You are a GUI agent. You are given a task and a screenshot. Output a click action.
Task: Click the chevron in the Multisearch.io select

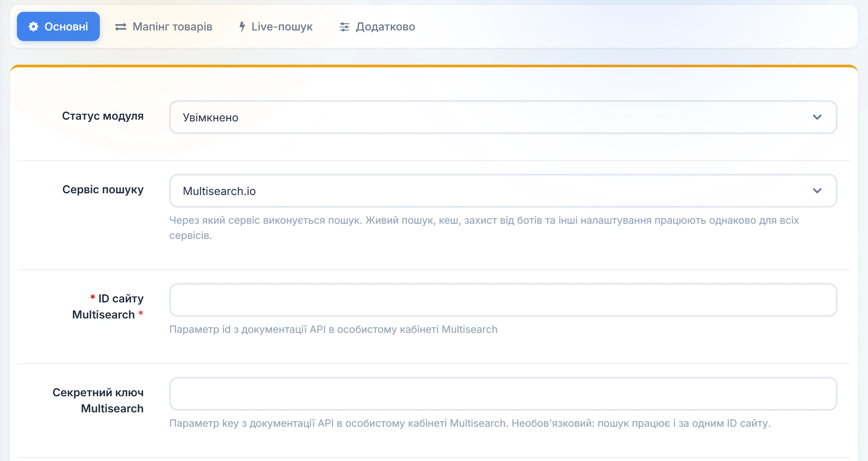click(x=817, y=191)
